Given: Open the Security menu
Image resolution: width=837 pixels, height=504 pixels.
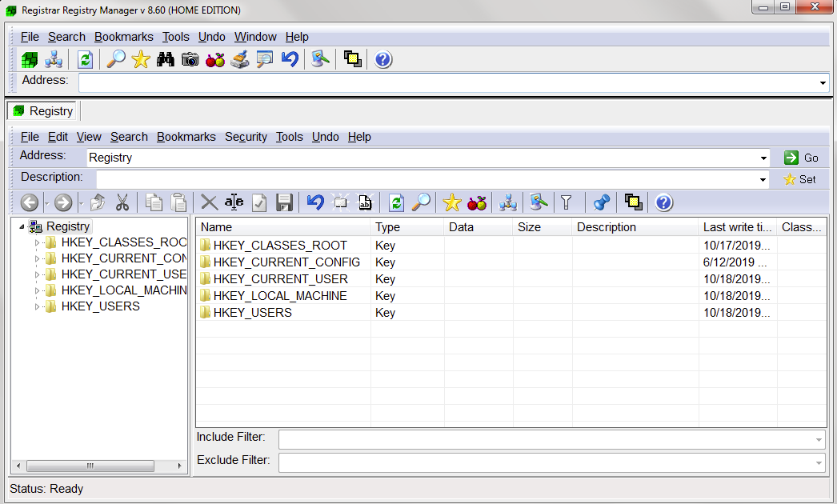Looking at the screenshot, I should (246, 137).
